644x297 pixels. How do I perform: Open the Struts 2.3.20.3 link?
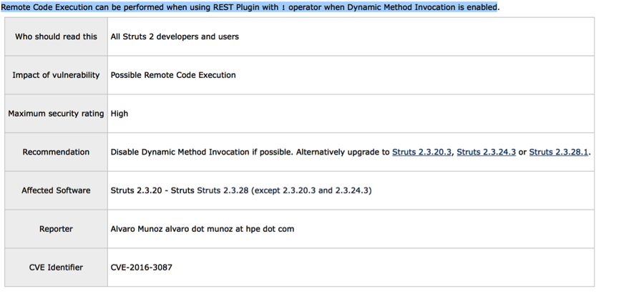[x=421, y=152]
